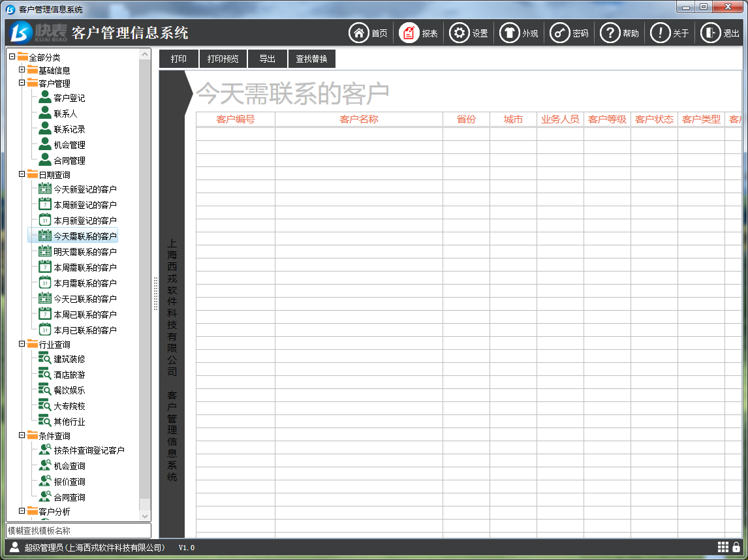Click the lock icon in status bar
This screenshot has width=748, height=560.
pos(736,547)
